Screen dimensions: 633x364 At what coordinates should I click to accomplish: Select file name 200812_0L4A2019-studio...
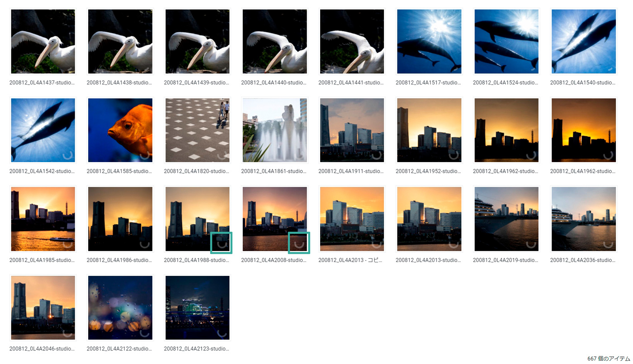(506, 260)
